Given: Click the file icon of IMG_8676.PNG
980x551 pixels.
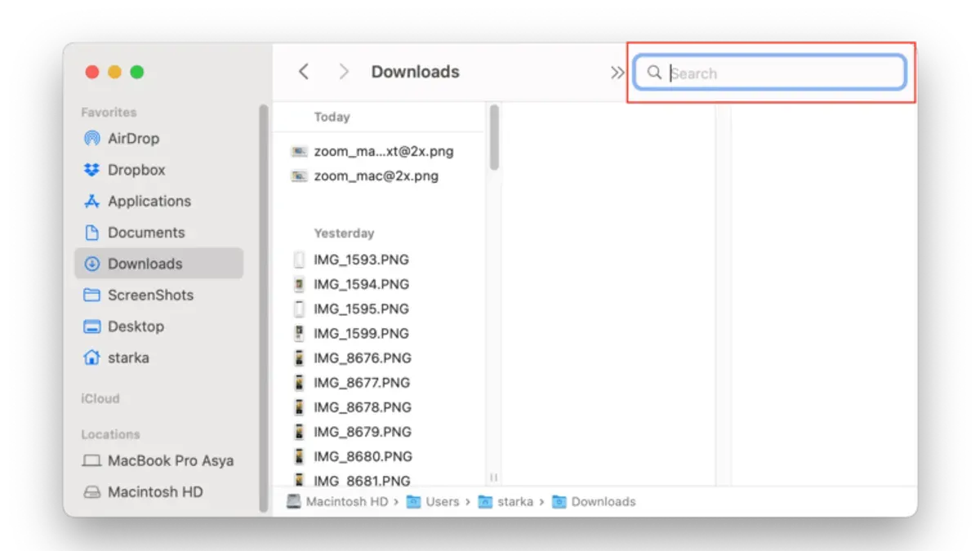Looking at the screenshot, I should pos(300,358).
